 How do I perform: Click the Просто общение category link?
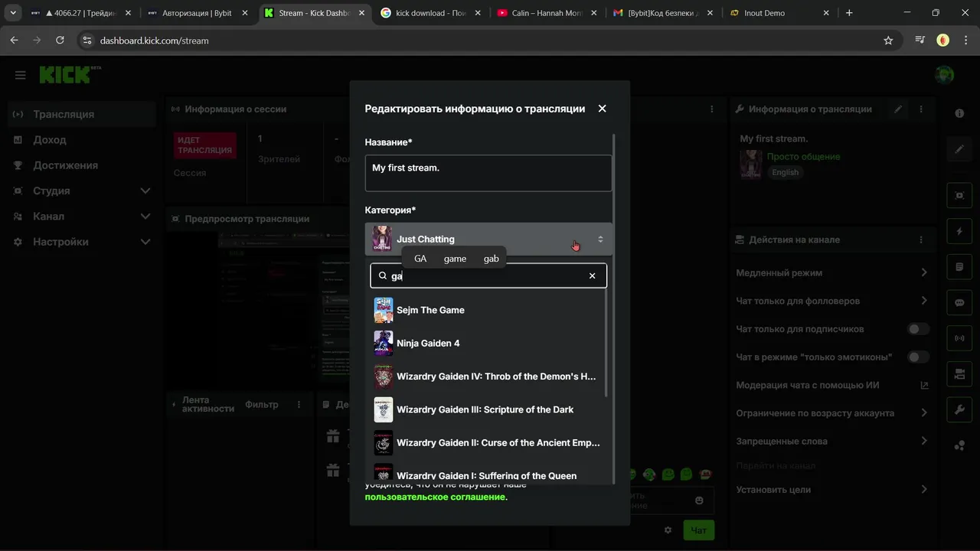[x=803, y=156]
